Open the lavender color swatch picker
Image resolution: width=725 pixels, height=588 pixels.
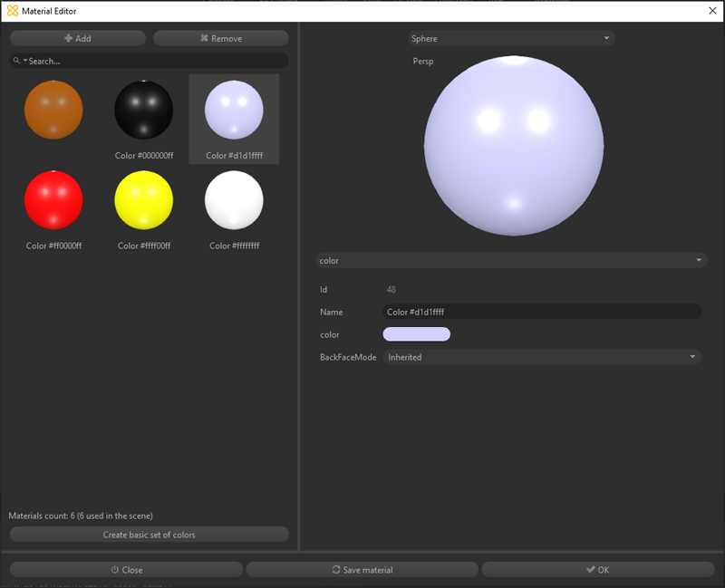(417, 334)
